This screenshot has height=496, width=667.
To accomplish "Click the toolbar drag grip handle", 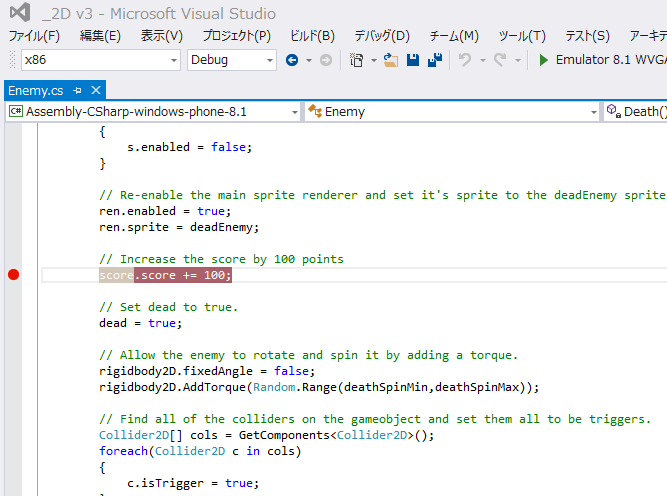I will 12,60.
